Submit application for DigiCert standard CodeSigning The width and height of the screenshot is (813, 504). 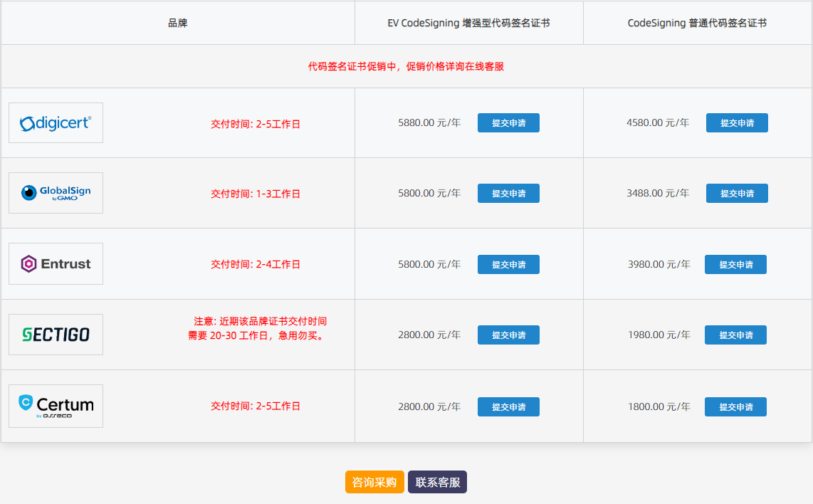pos(737,123)
